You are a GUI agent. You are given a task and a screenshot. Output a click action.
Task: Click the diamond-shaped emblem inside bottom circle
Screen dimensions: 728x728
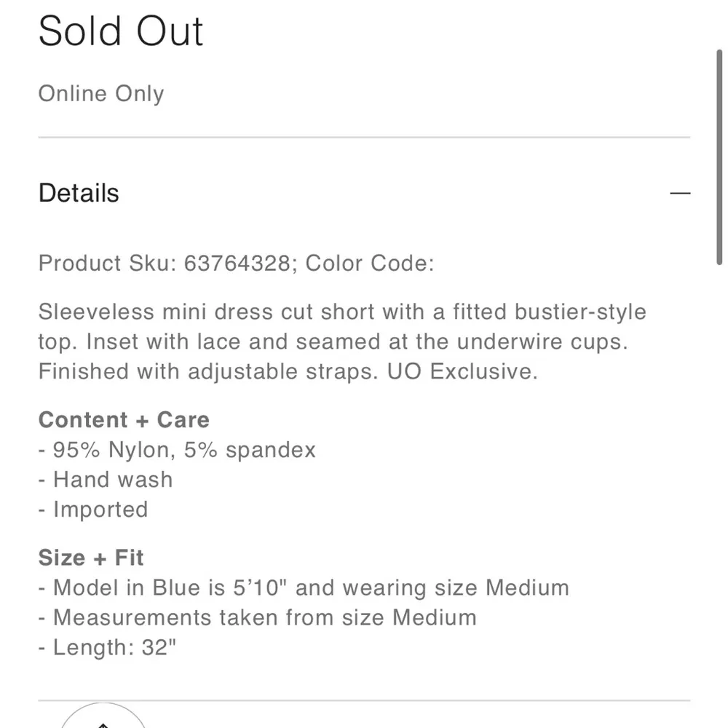103,724
